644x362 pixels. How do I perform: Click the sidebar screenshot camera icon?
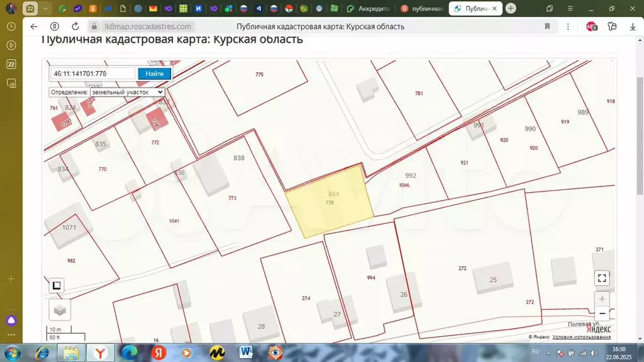point(11,84)
